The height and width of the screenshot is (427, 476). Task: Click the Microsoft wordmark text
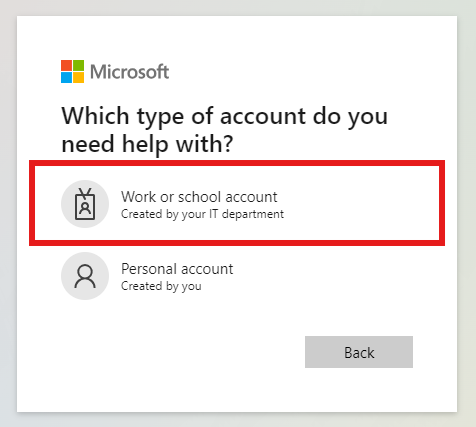tap(130, 72)
